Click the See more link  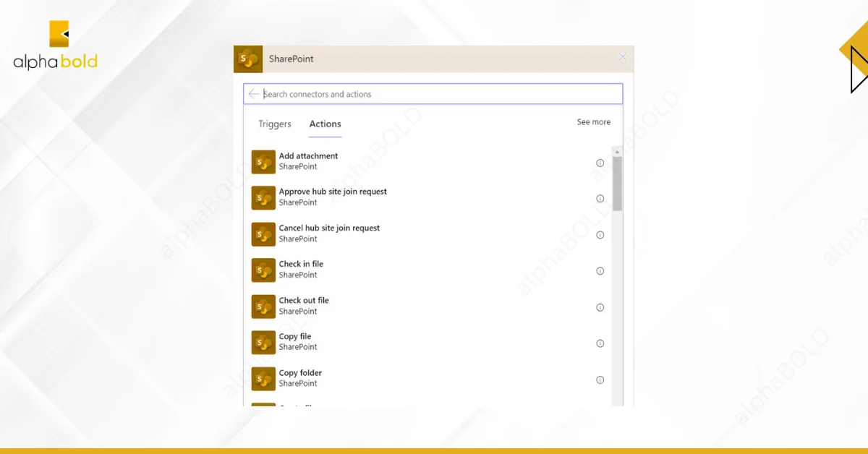tap(594, 122)
